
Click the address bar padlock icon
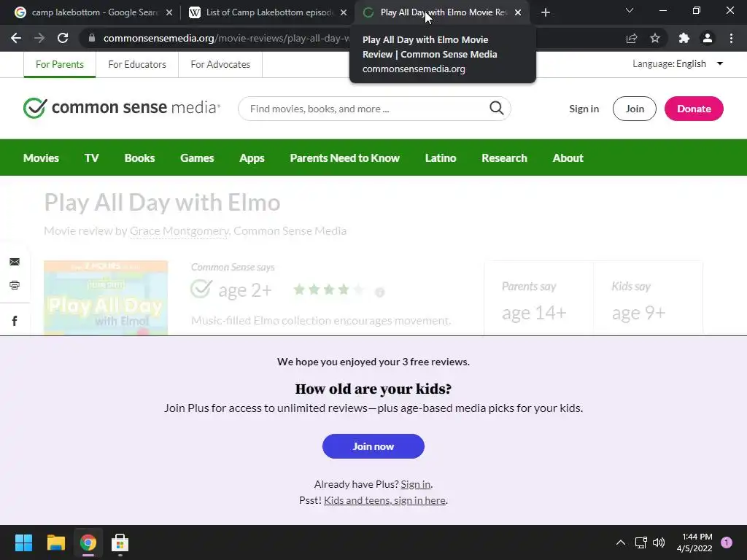pos(92,38)
